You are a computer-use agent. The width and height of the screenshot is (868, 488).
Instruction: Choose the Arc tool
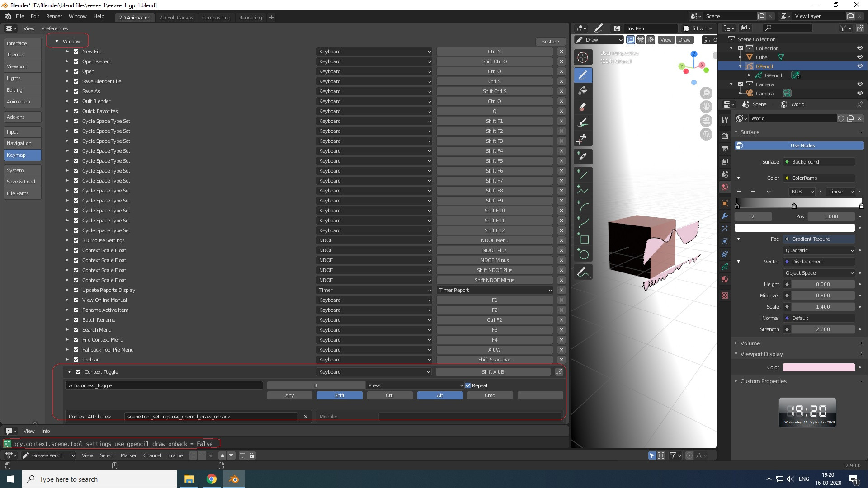(x=583, y=207)
